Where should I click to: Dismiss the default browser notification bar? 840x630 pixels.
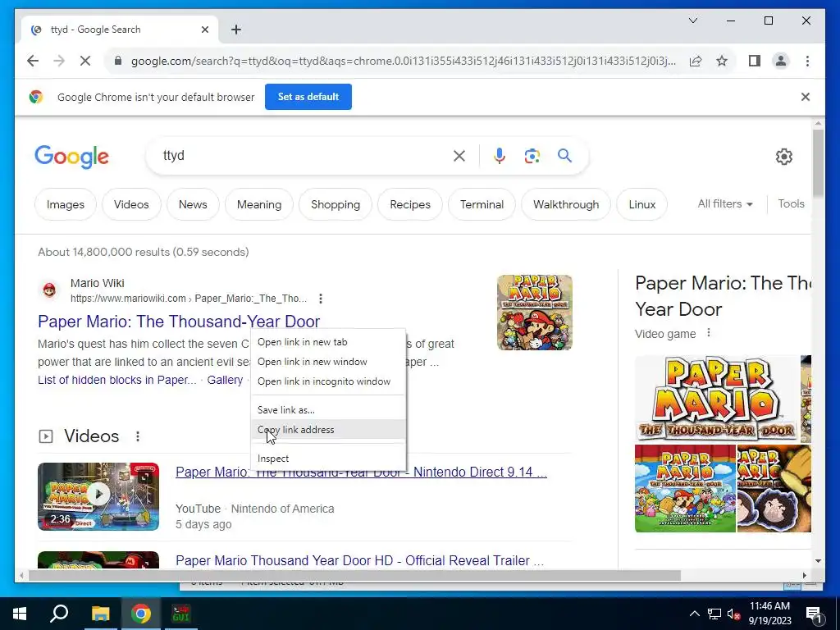(806, 97)
